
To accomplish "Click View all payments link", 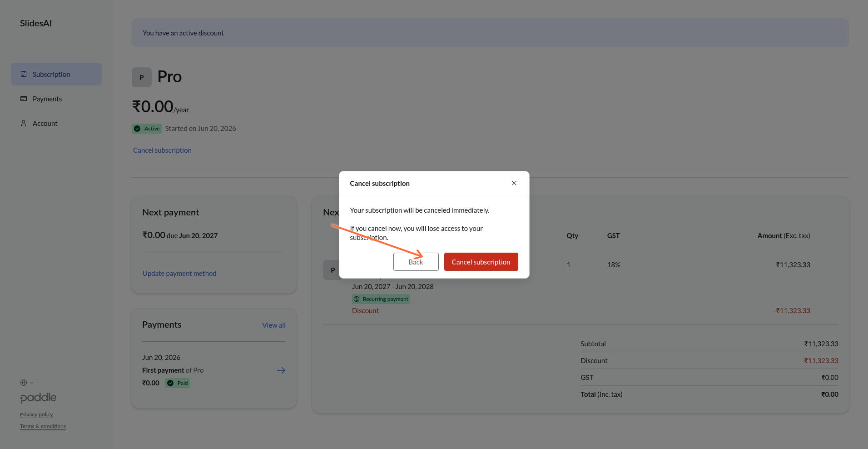I will pyautogui.click(x=274, y=325).
